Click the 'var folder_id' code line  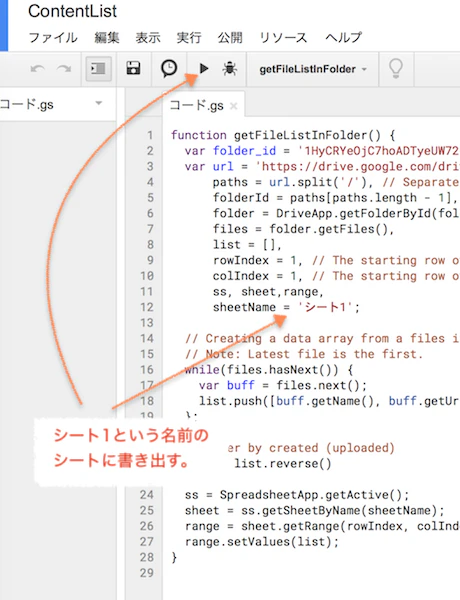click(321, 151)
